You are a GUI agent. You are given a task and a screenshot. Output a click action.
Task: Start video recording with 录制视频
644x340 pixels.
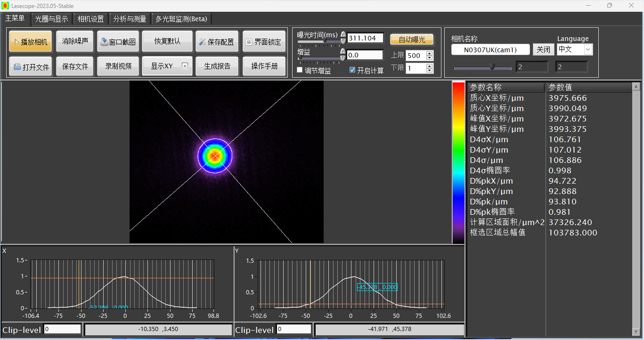tap(118, 66)
